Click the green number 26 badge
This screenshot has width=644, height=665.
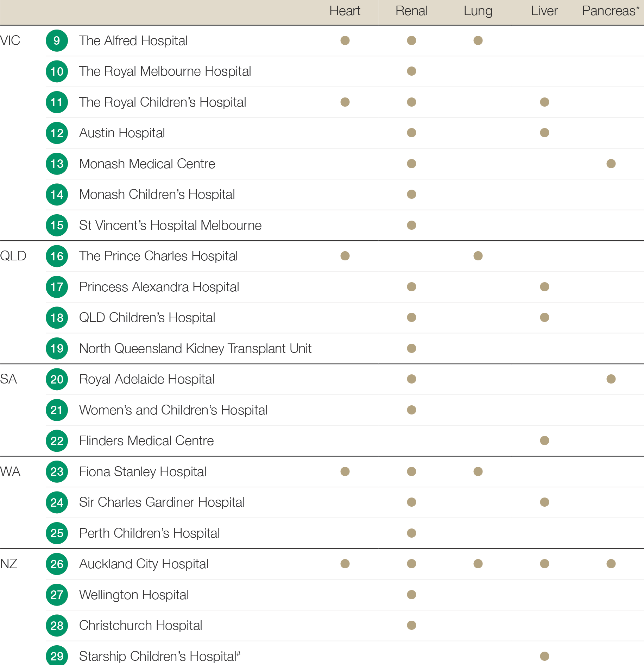(57, 564)
